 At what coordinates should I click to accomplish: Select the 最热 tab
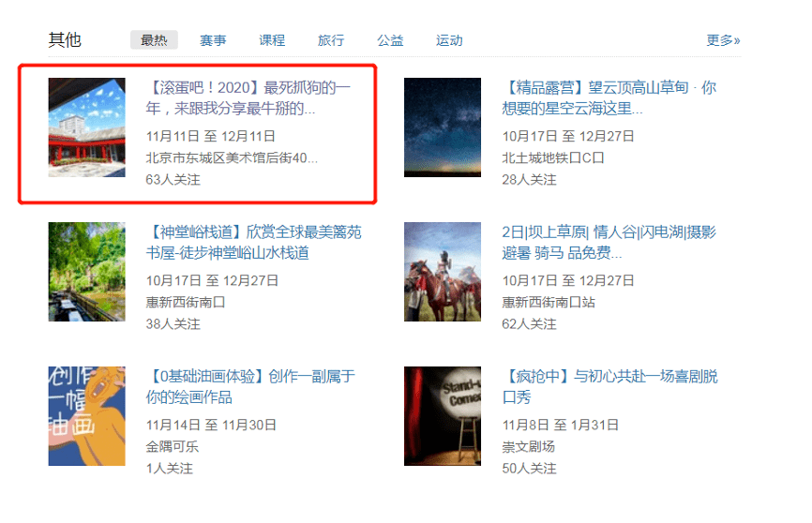(154, 40)
